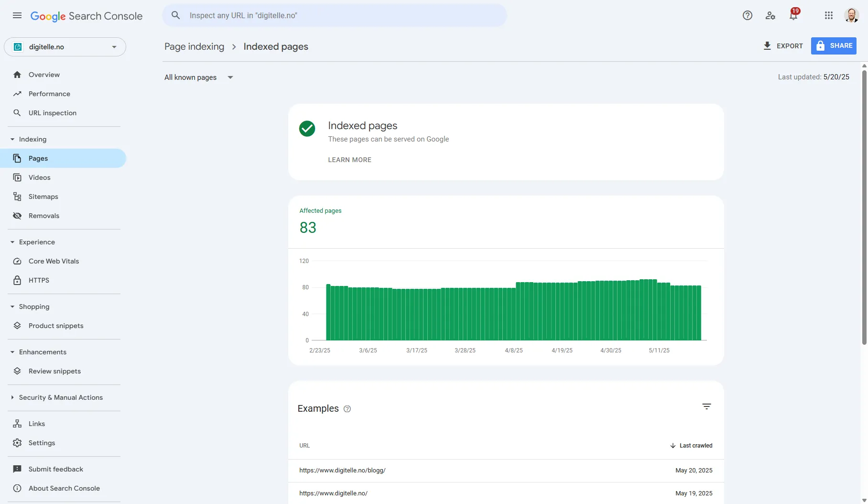This screenshot has width=868, height=504.
Task: Collapse the Shopping section
Action: (12, 307)
